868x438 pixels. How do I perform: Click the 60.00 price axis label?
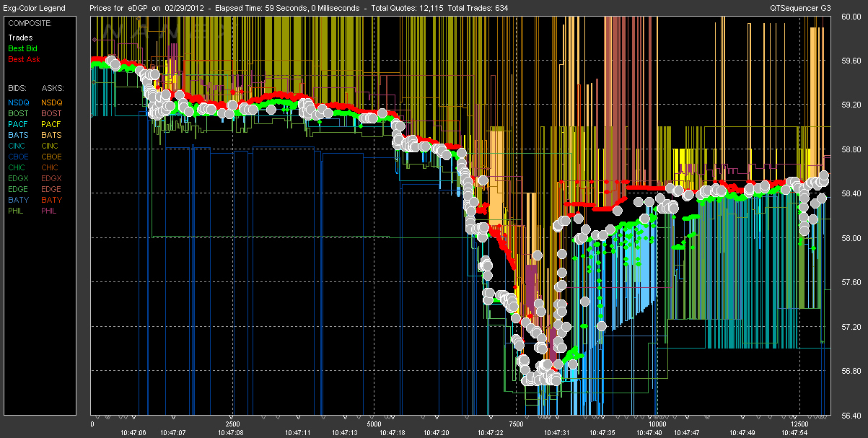[851, 17]
